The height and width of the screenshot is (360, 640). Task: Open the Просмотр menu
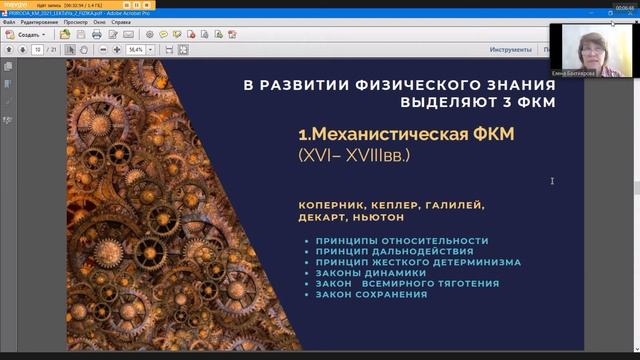76,22
